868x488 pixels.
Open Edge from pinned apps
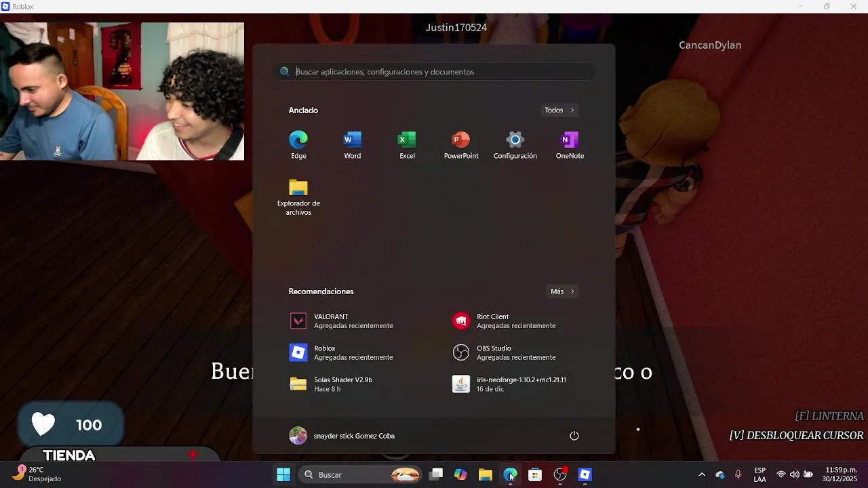(x=298, y=146)
